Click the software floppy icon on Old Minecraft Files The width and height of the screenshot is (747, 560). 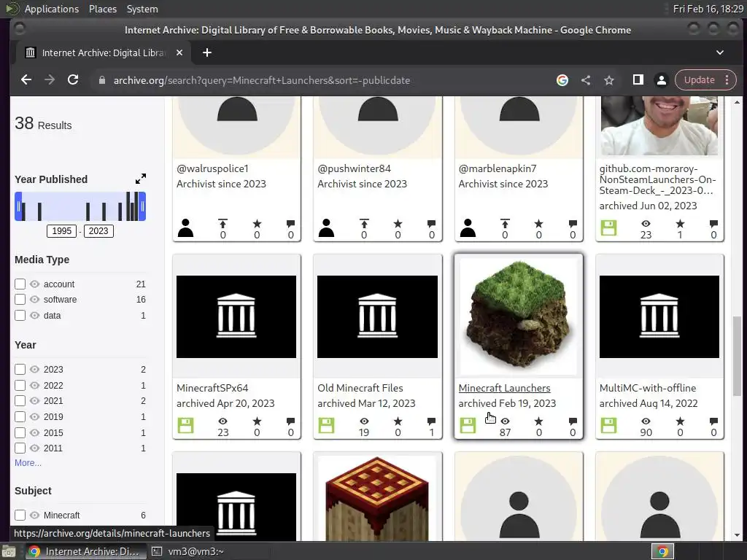click(x=326, y=425)
